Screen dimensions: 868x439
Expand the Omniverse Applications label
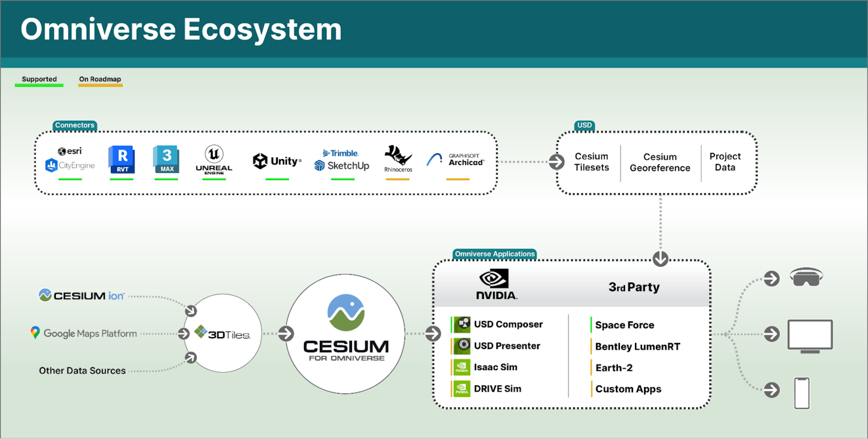(x=494, y=254)
